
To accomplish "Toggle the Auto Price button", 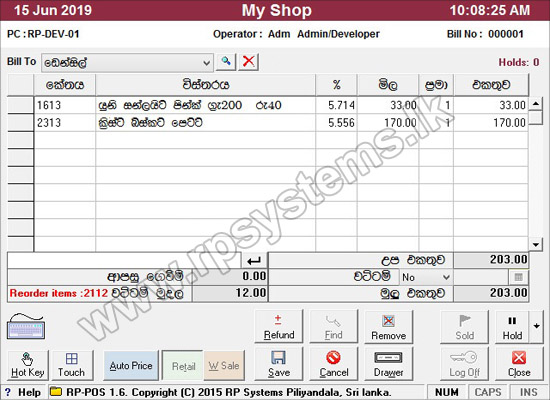I will 131,365.
